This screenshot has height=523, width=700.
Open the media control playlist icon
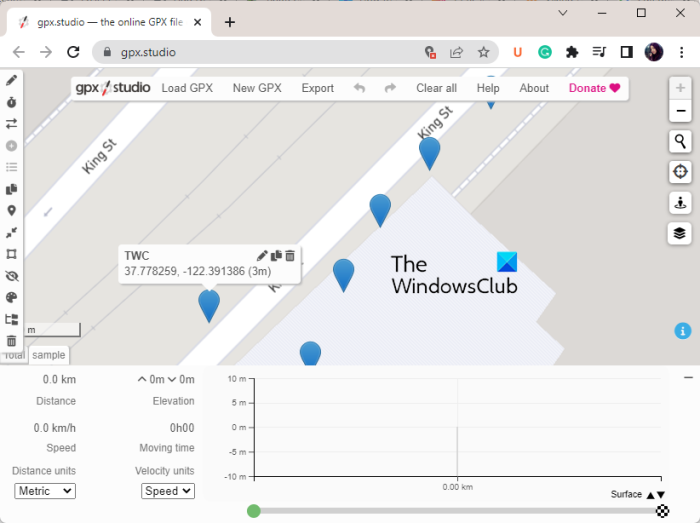(599, 52)
